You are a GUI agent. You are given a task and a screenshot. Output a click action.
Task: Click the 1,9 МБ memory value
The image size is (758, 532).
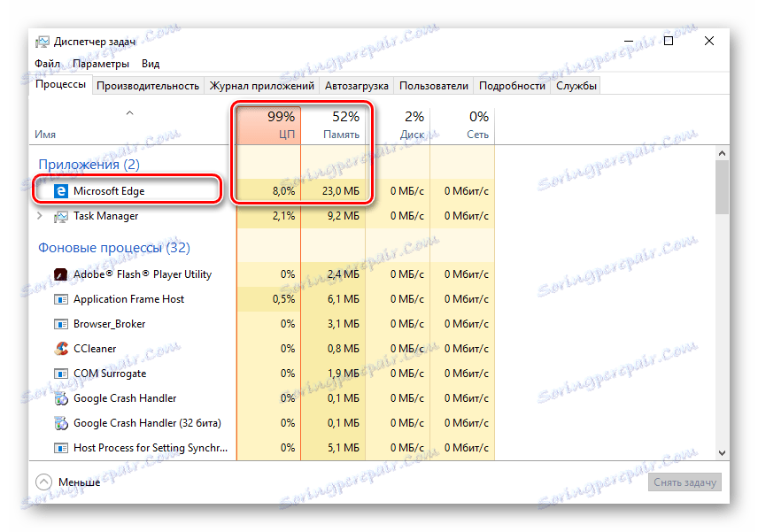click(344, 374)
